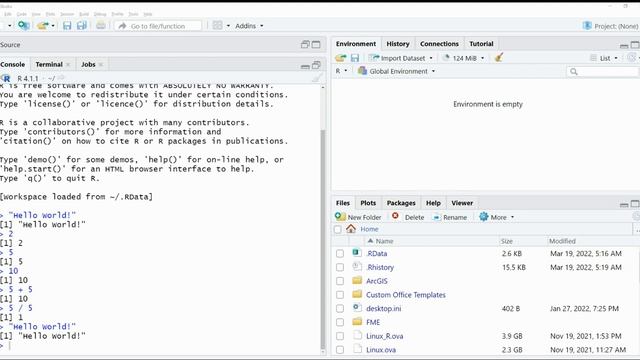
Task: Click the Rename button
Action: click(450, 217)
